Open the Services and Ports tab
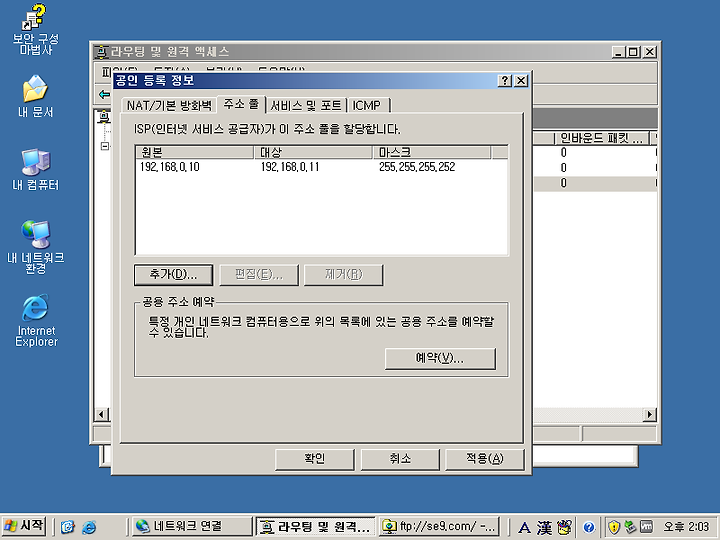This screenshot has height=540, width=720. pyautogui.click(x=306, y=106)
